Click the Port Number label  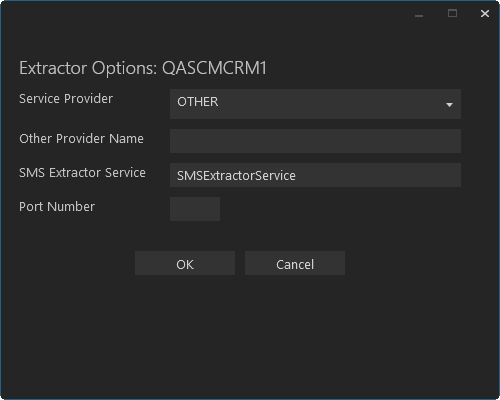(x=57, y=207)
